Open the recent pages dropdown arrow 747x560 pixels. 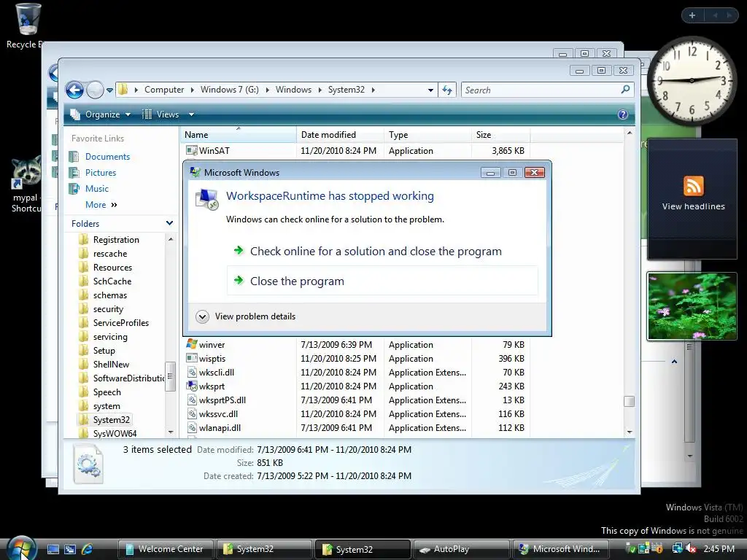[109, 90]
